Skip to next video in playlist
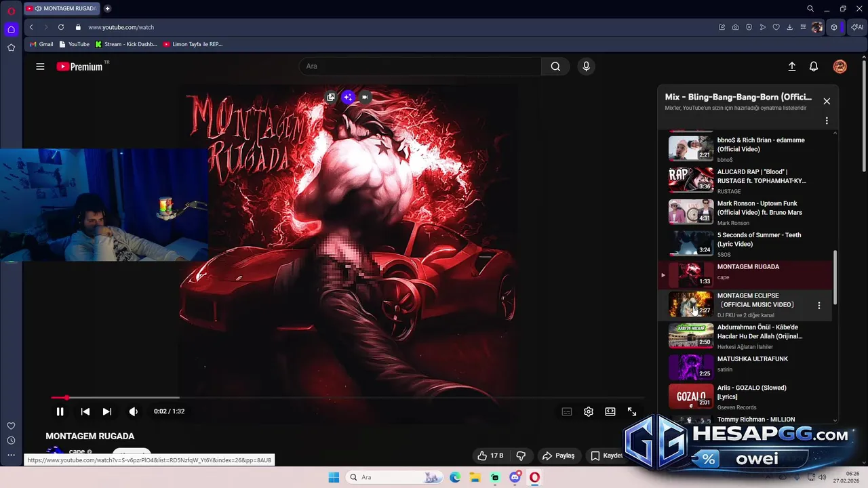 pos(106,411)
